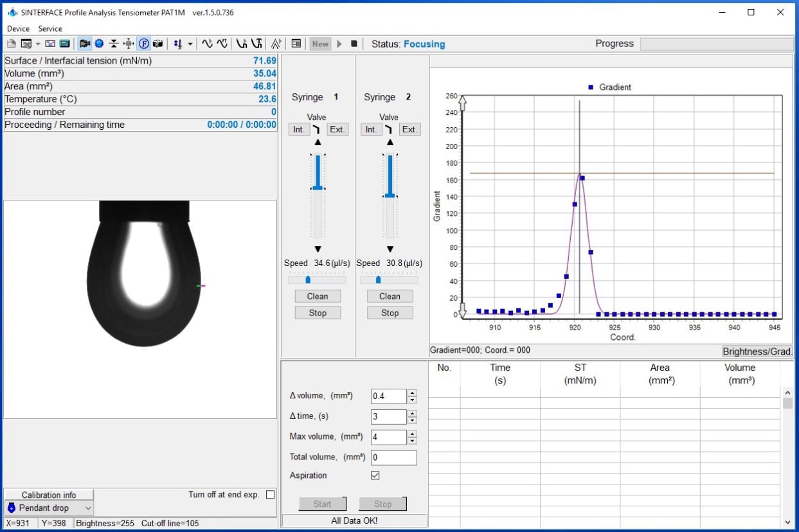Click Syringe 1 up arrow triangle
799x532 pixels.
point(318,143)
